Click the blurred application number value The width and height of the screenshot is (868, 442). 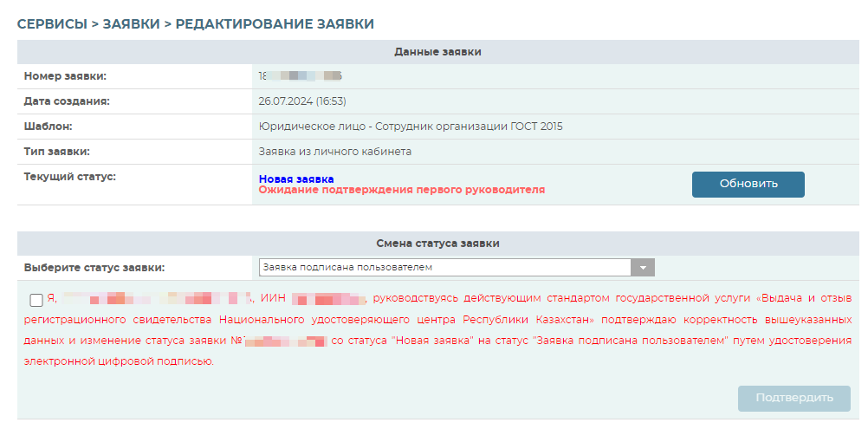301,76
